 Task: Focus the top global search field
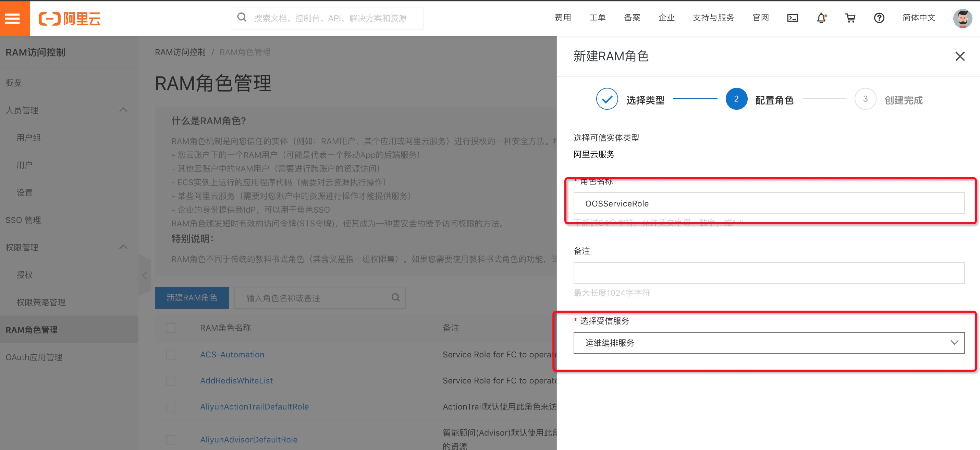pos(327,18)
